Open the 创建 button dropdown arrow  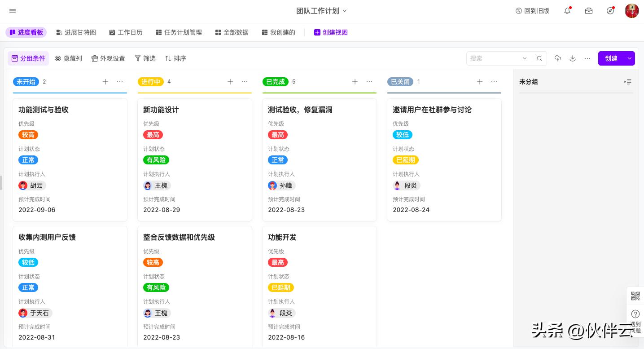tap(629, 58)
